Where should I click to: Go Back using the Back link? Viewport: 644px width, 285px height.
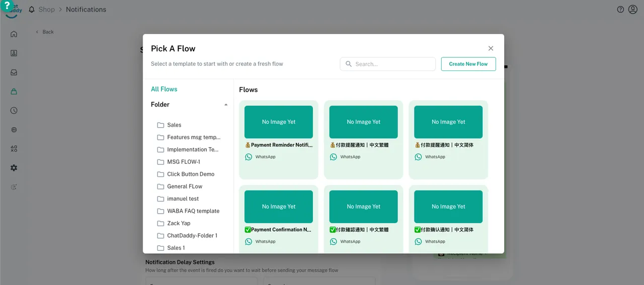[45, 32]
